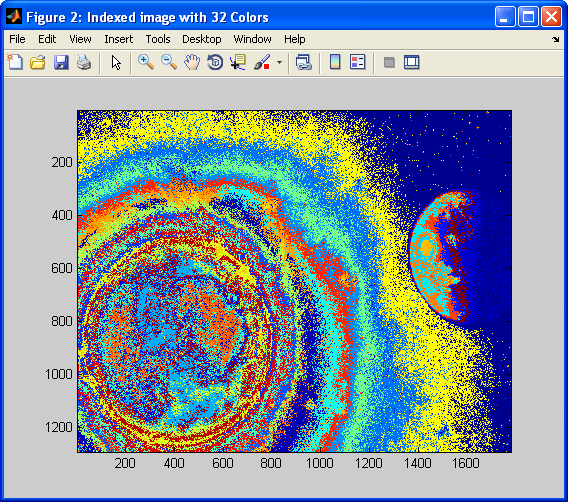Activate the Zoom Out tool
Viewport: 568px width, 502px height.
(169, 62)
